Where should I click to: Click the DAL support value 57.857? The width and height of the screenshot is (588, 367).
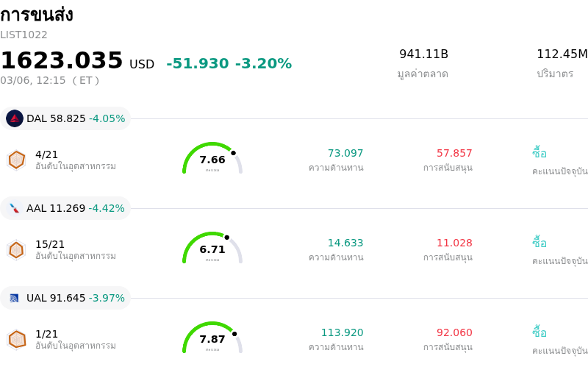click(454, 153)
